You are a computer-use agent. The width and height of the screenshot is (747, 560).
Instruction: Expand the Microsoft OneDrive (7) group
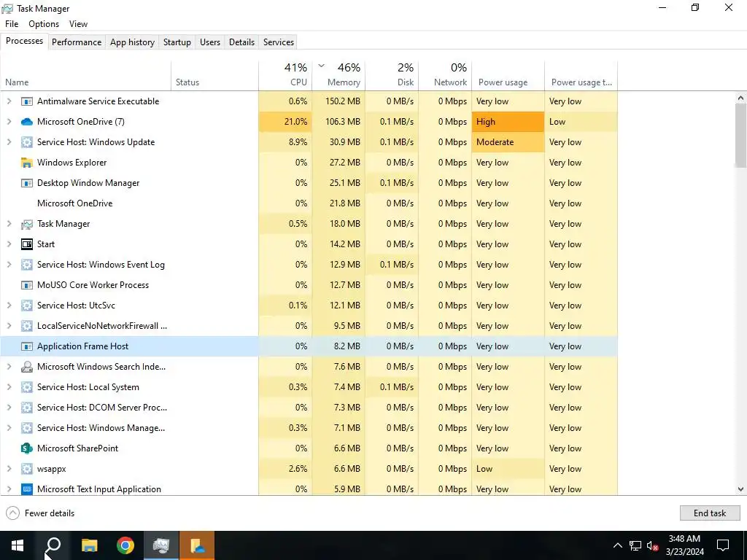point(9,122)
